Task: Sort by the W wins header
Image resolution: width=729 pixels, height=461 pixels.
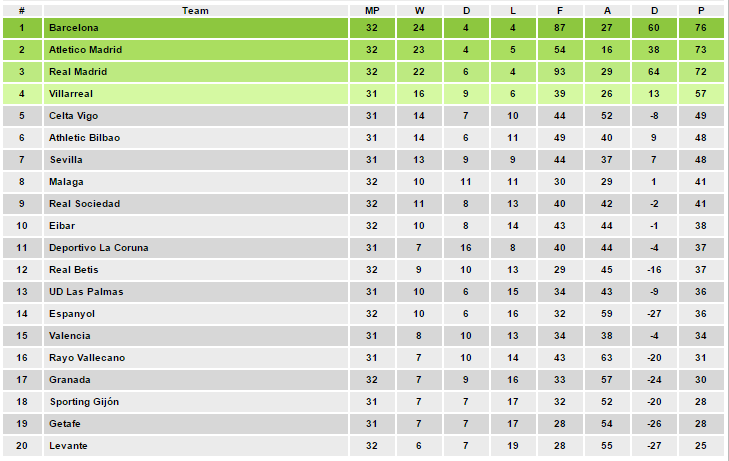Action: tap(419, 10)
